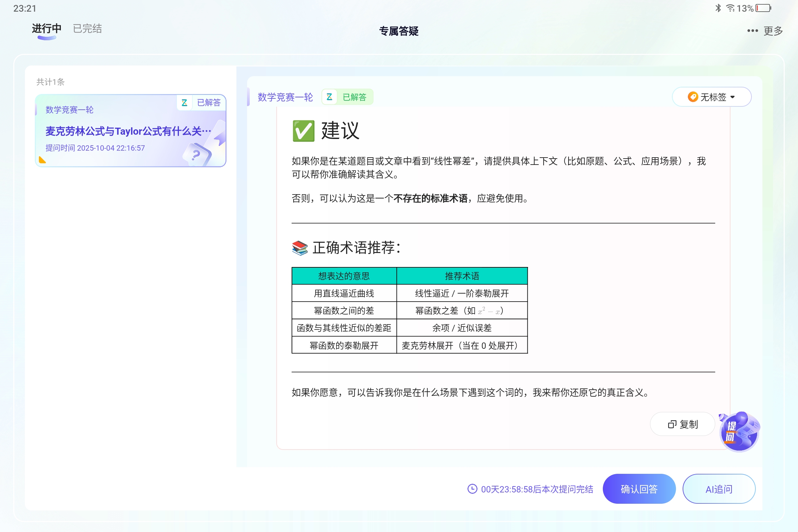Click the 复制 copy button
Image resolution: width=798 pixels, height=532 pixels.
click(x=682, y=424)
